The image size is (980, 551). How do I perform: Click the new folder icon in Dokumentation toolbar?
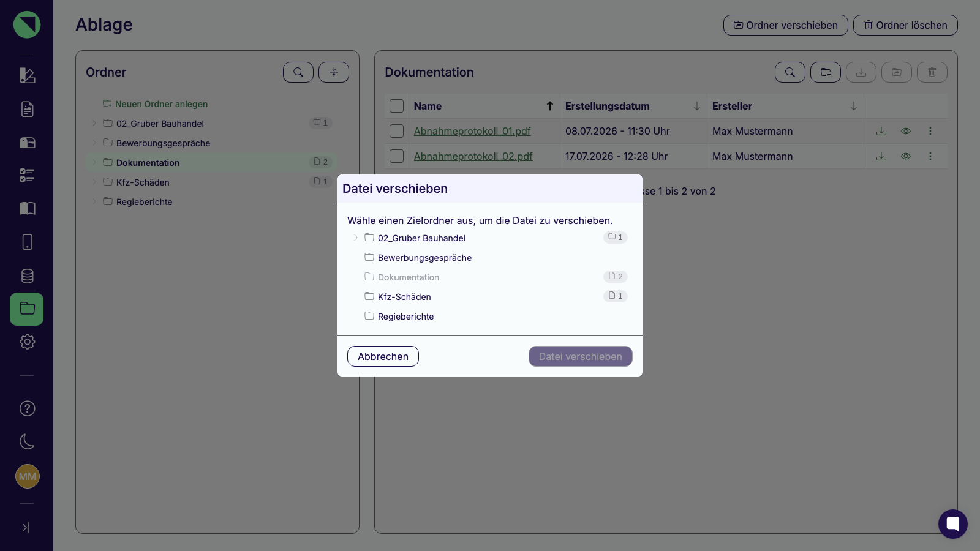[x=826, y=72]
